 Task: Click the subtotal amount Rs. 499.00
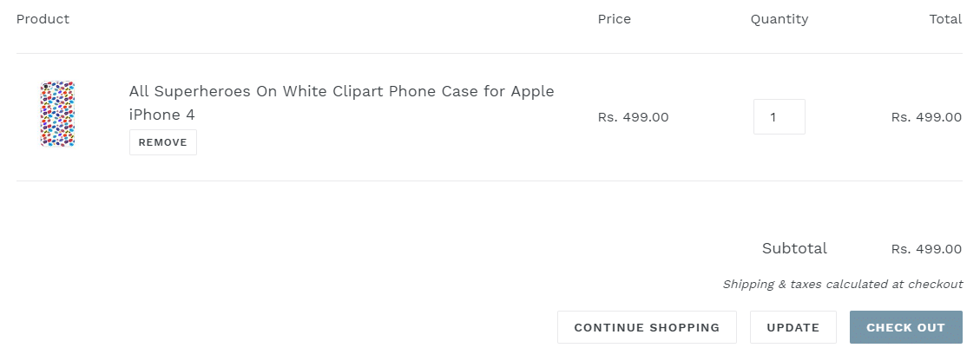point(926,249)
